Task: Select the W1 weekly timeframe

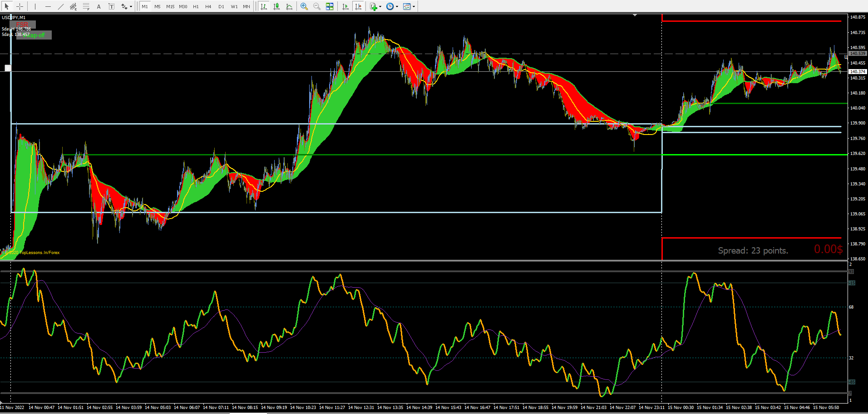Action: (x=234, y=6)
